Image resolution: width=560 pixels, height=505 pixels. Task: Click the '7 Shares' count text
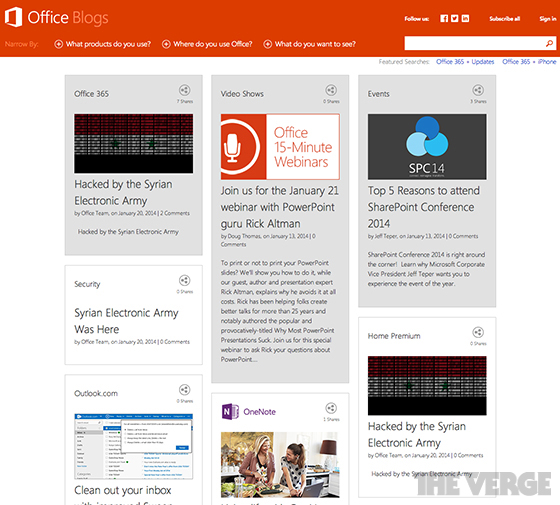[185, 101]
